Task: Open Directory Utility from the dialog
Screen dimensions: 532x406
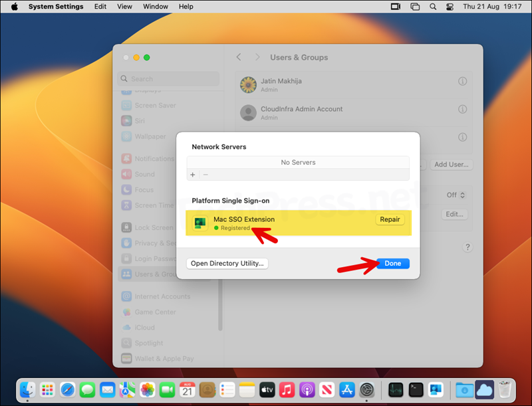Action: 227,263
